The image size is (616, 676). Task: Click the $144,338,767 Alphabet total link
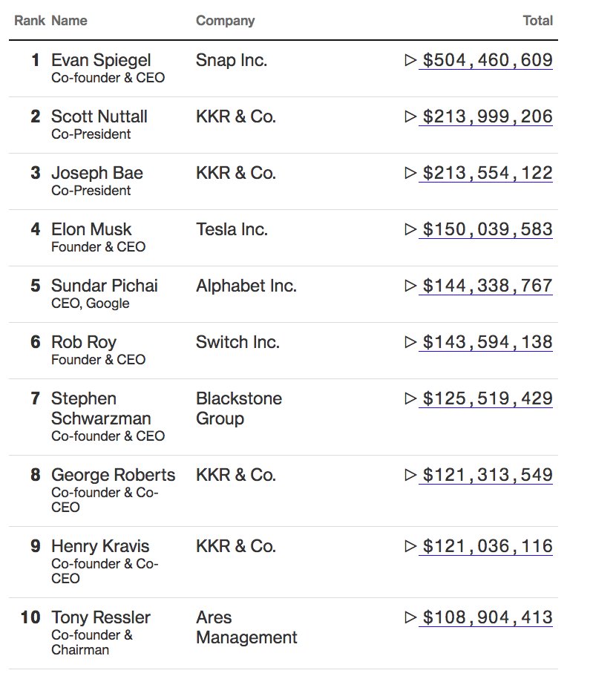pos(487,286)
